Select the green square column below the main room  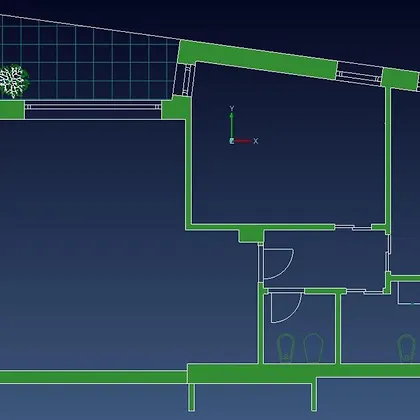click(251, 236)
